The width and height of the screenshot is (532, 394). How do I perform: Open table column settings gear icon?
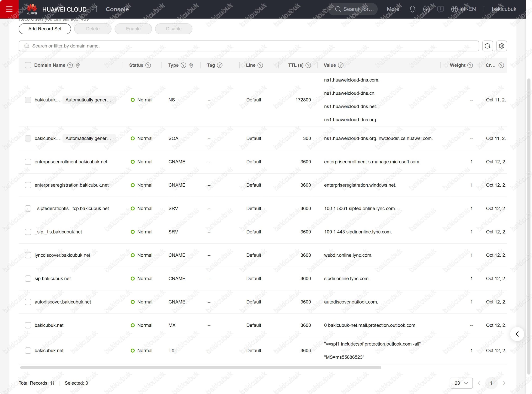[501, 46]
